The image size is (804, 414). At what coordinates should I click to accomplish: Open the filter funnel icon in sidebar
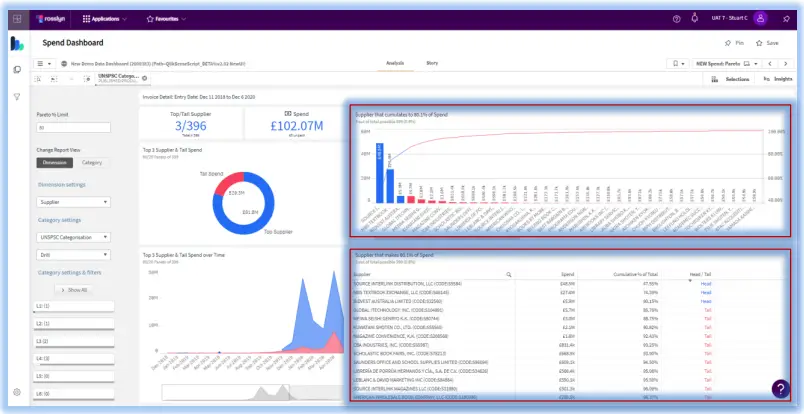tap(17, 96)
